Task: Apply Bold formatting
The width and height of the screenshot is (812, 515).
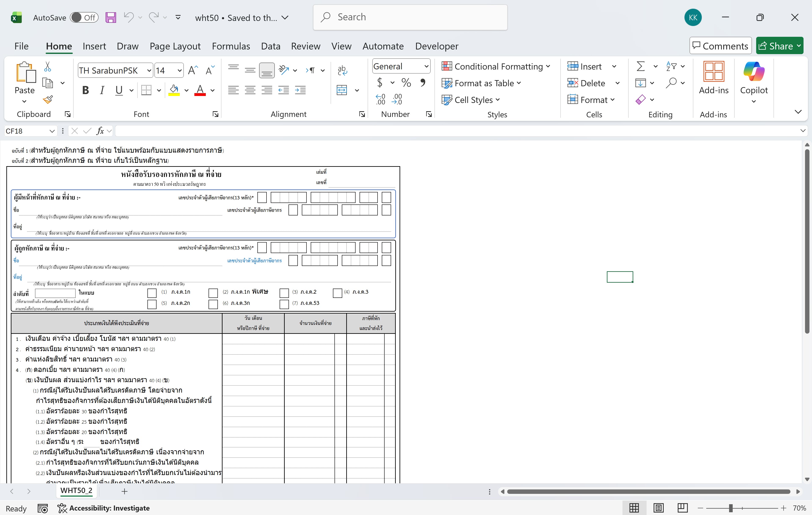Action: (x=85, y=90)
